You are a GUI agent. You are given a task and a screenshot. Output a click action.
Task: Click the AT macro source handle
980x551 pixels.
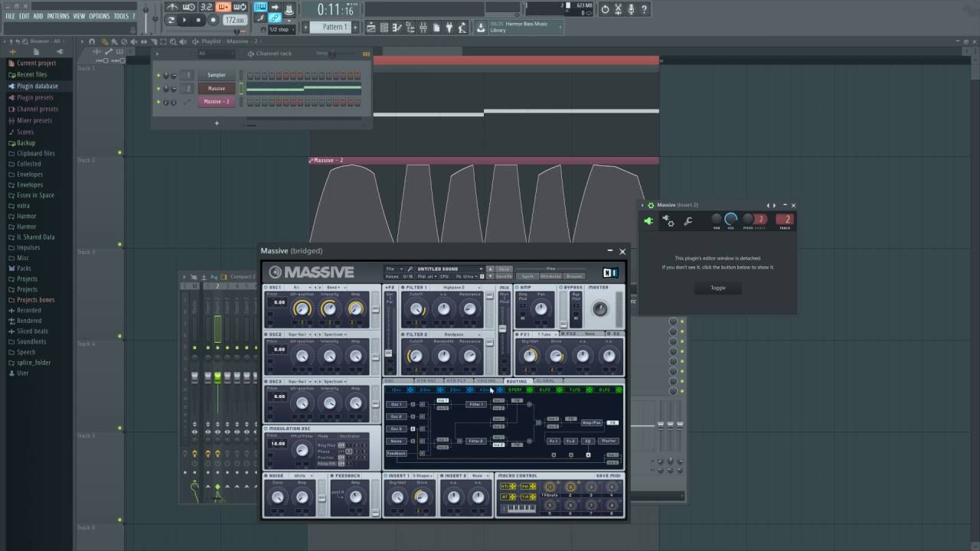[509, 497]
